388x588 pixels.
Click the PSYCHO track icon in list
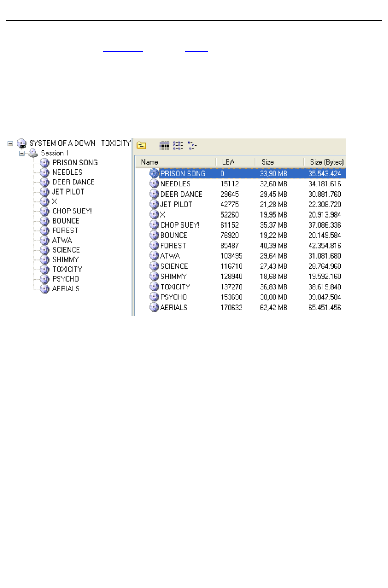tap(154, 297)
